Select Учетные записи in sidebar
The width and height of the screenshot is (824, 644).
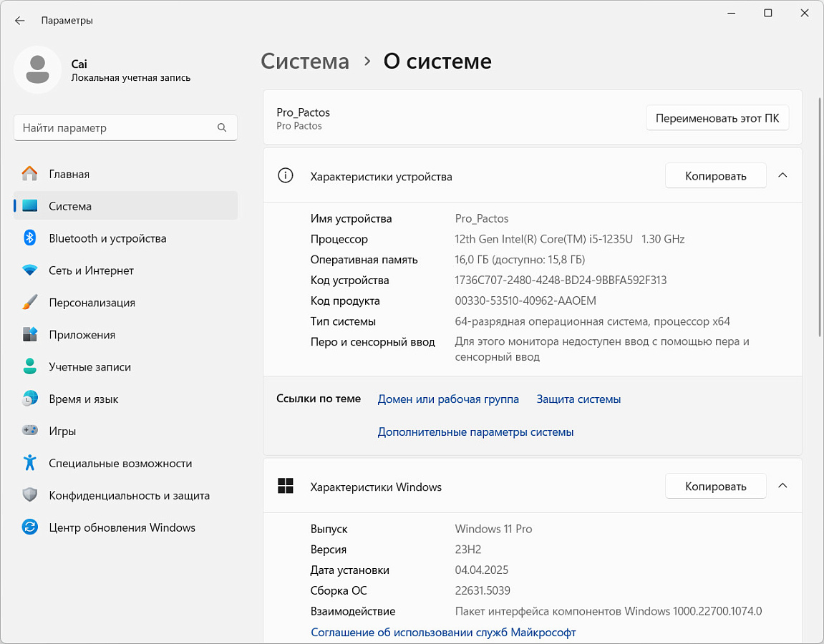click(x=125, y=366)
